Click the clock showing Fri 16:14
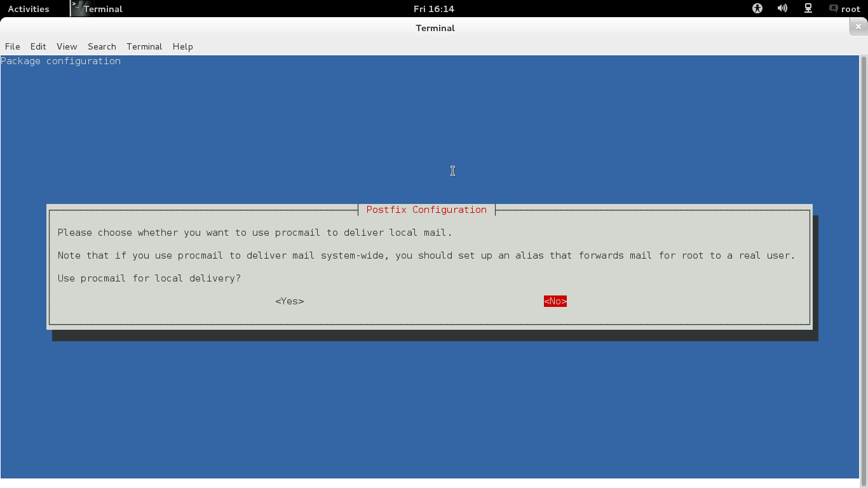The image size is (868, 488). (x=434, y=9)
